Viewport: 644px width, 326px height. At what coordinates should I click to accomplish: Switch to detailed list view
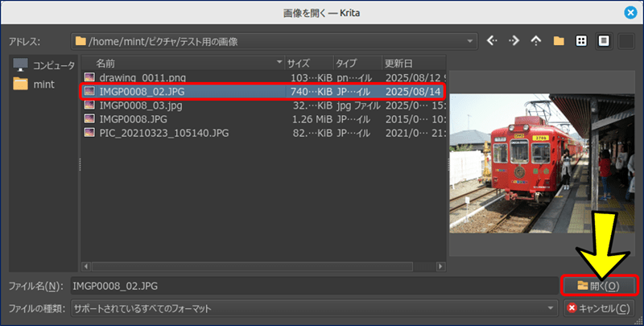(603, 40)
